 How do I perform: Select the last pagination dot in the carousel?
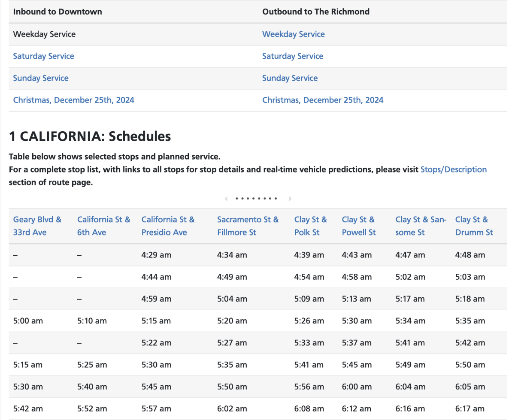(276, 198)
